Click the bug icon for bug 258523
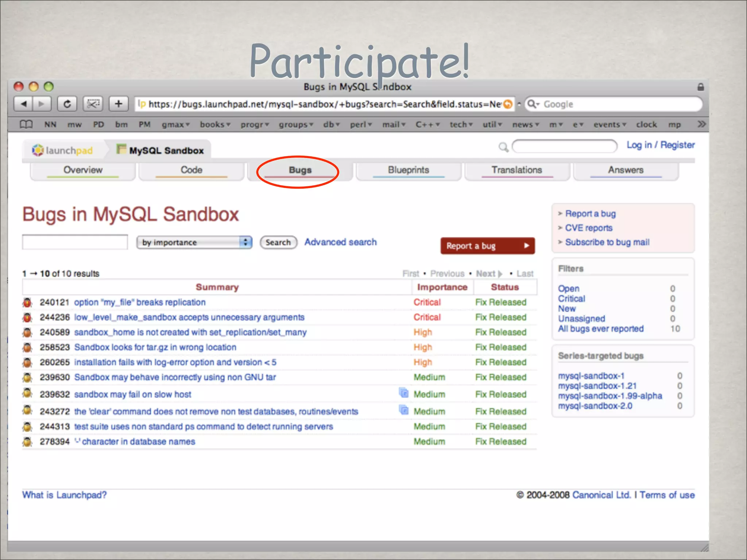The image size is (747, 560). tap(27, 347)
